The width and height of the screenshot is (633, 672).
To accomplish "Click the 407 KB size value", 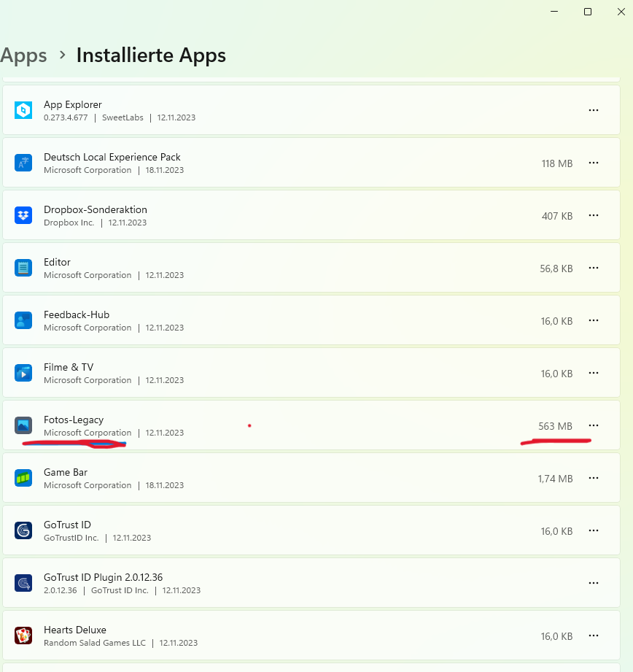I will coord(556,216).
